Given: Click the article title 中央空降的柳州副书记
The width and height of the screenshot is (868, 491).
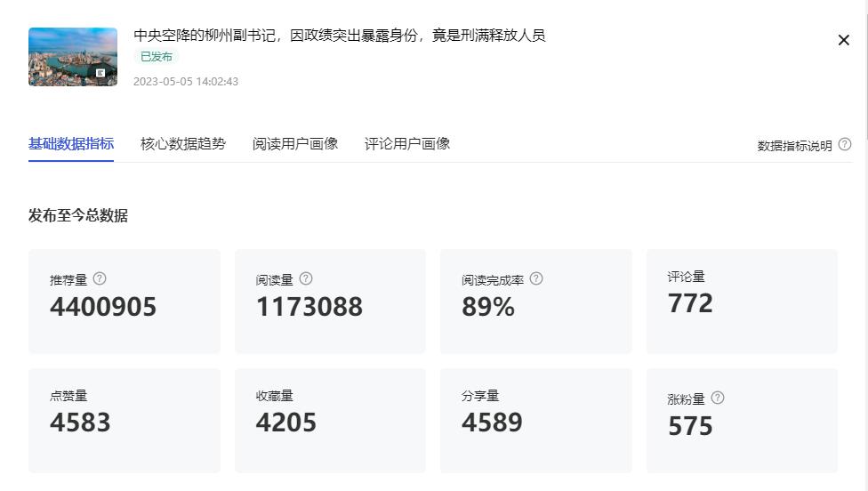Looking at the screenshot, I should (x=340, y=36).
